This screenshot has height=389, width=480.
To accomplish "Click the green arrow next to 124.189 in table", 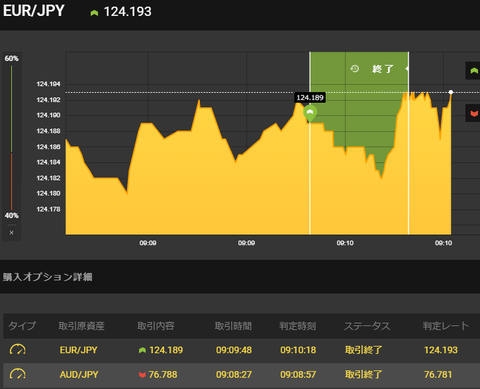I will point(142,350).
